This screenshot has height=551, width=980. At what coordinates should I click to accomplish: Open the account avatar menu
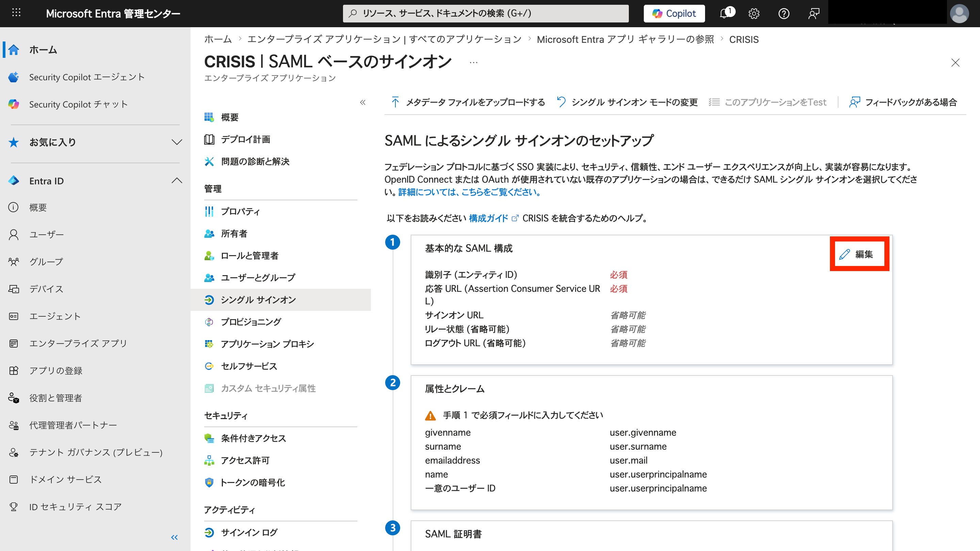[960, 14]
